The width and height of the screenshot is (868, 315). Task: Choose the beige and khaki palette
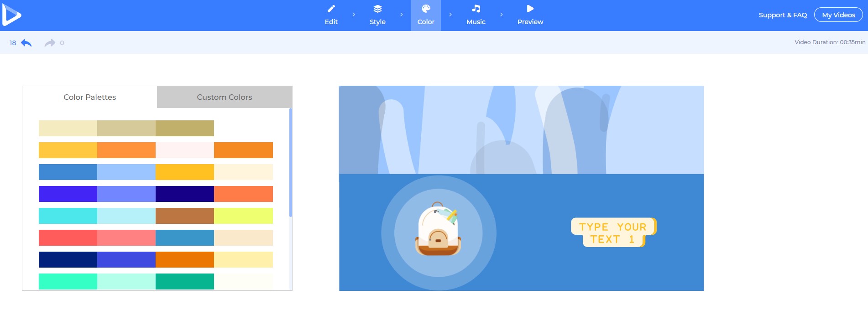[126, 129]
